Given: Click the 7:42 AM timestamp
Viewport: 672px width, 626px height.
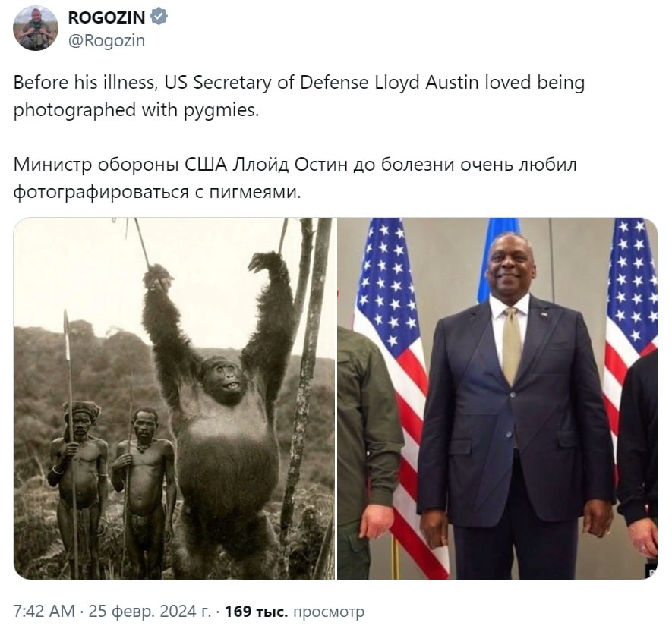Looking at the screenshot, I should [x=44, y=611].
